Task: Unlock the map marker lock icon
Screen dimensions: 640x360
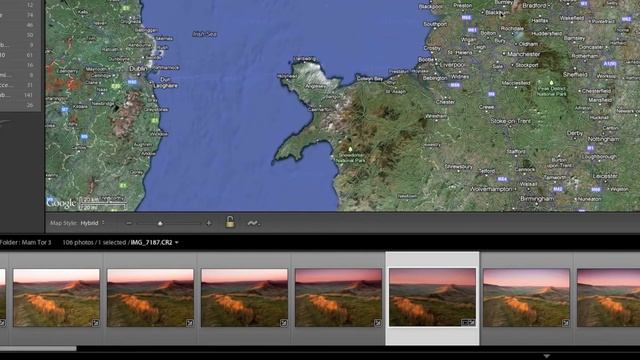Action: [x=230, y=222]
